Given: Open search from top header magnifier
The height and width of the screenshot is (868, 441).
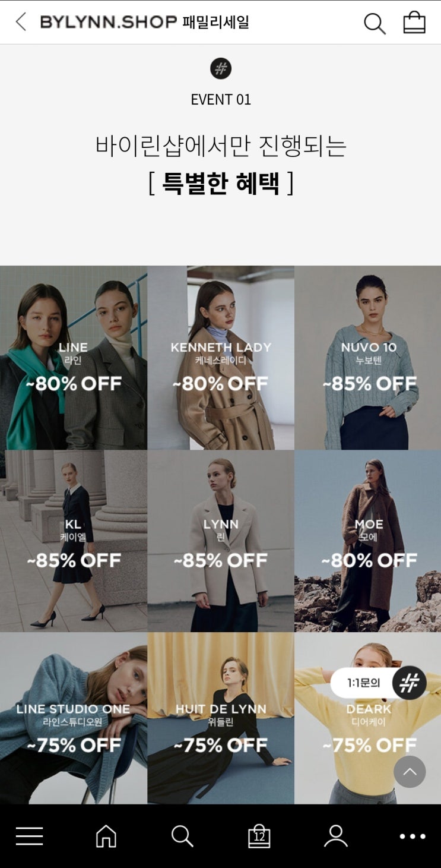Looking at the screenshot, I should point(375,23).
